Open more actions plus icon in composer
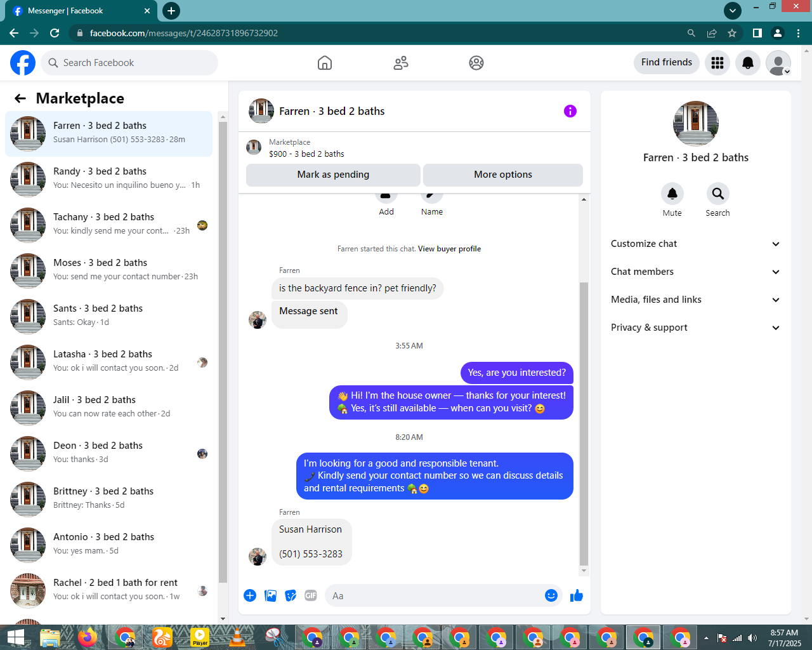This screenshot has width=812, height=650. click(250, 595)
